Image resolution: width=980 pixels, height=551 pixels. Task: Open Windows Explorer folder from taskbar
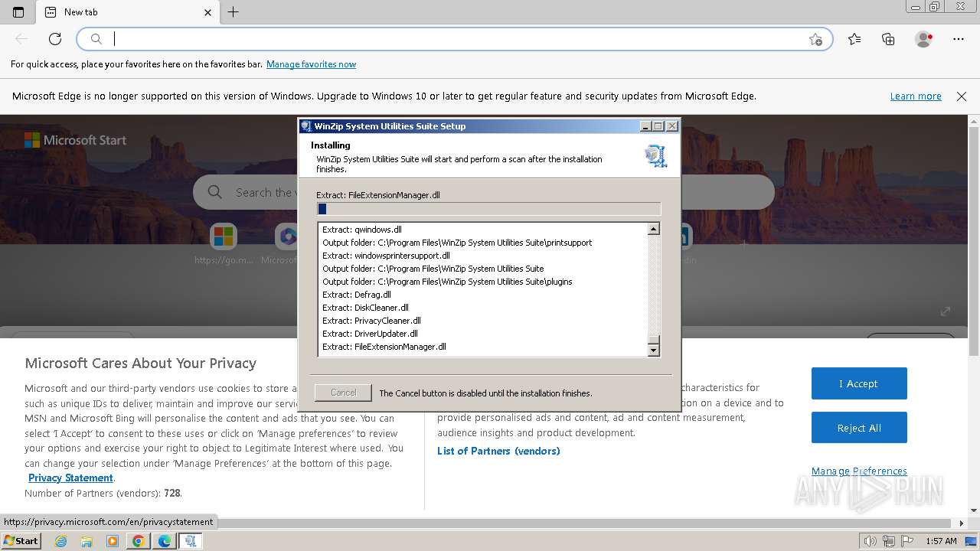pyautogui.click(x=87, y=541)
